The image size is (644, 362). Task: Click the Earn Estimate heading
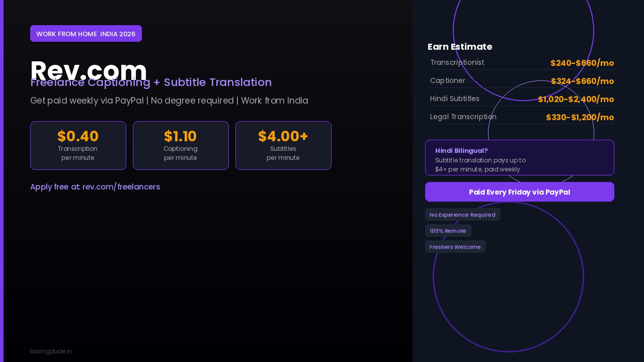[460, 47]
